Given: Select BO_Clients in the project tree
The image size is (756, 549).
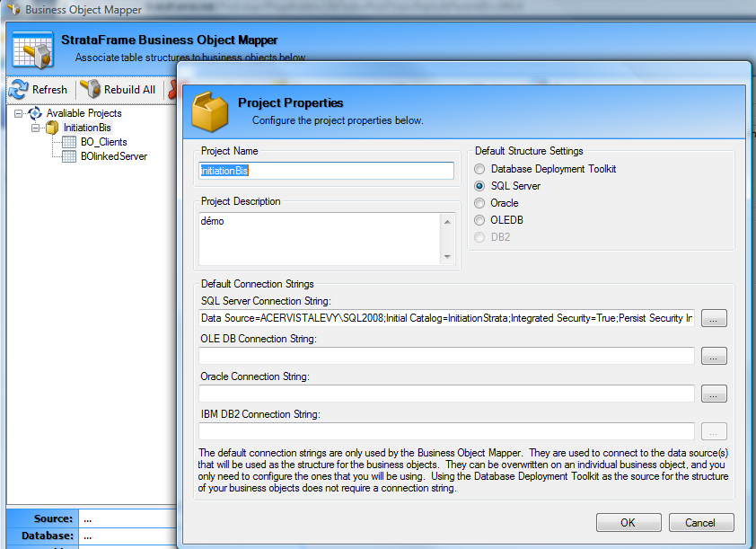Looking at the screenshot, I should click(x=103, y=142).
